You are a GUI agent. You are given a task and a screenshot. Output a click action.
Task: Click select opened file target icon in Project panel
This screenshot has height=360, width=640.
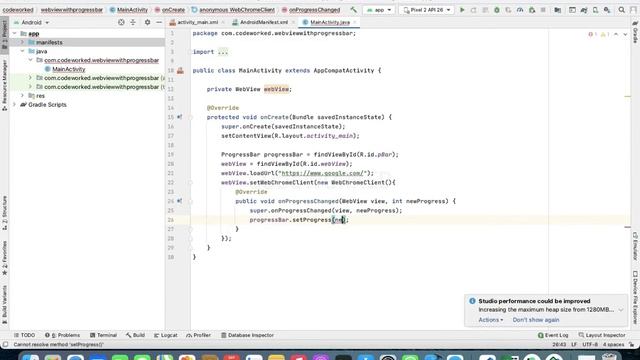[x=121, y=22]
